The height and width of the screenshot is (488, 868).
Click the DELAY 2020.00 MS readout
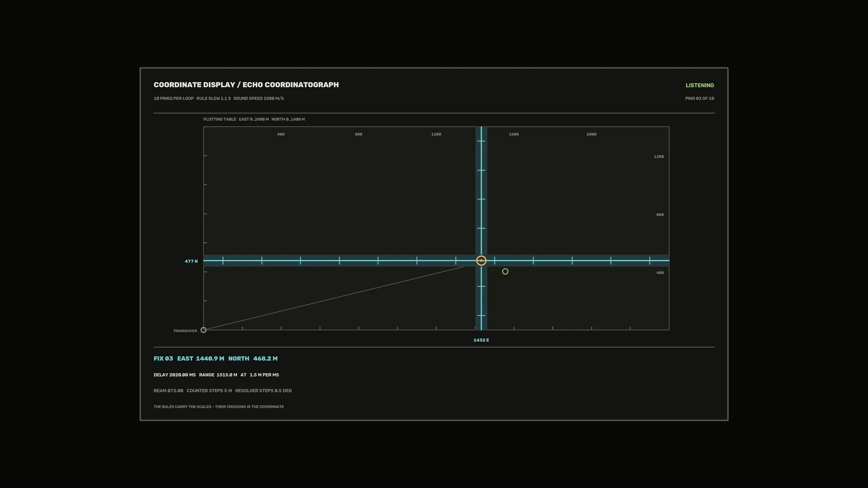pyautogui.click(x=175, y=375)
